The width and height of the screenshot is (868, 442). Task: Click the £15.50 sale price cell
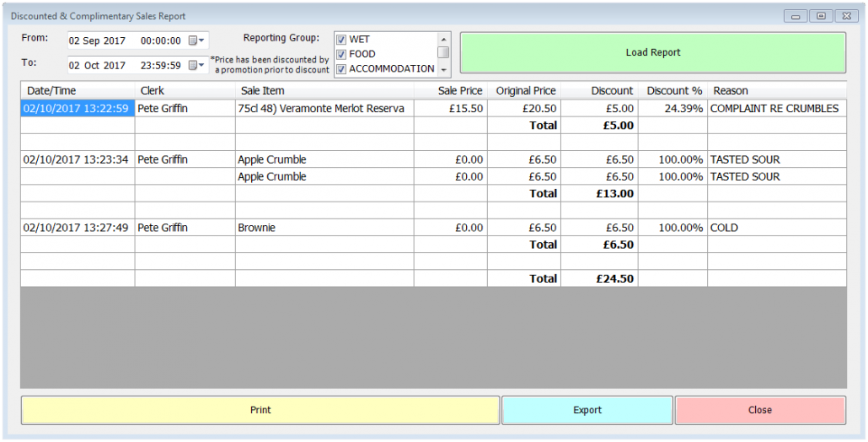[451, 109]
